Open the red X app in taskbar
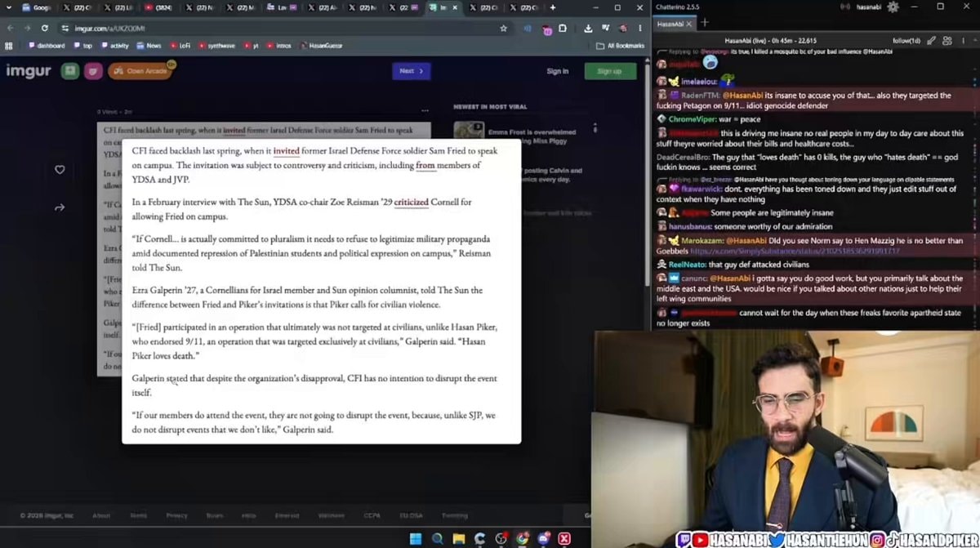This screenshot has height=548, width=980. coord(564,539)
